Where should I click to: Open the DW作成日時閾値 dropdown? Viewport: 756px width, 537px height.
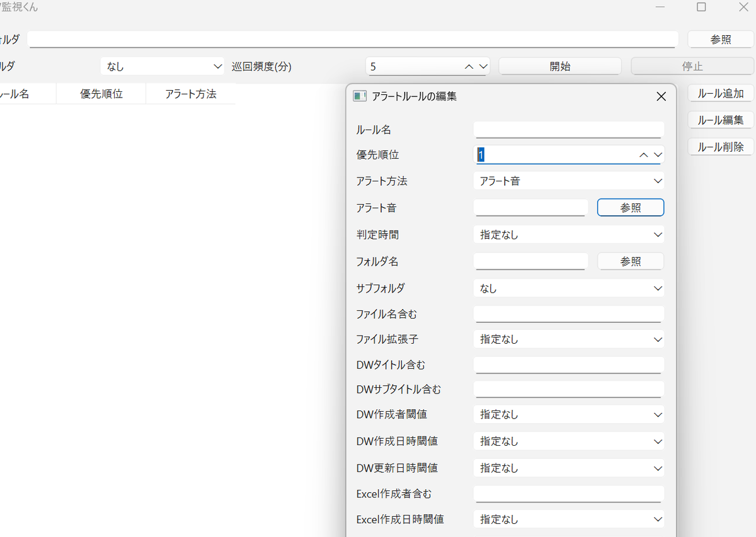[x=569, y=441]
